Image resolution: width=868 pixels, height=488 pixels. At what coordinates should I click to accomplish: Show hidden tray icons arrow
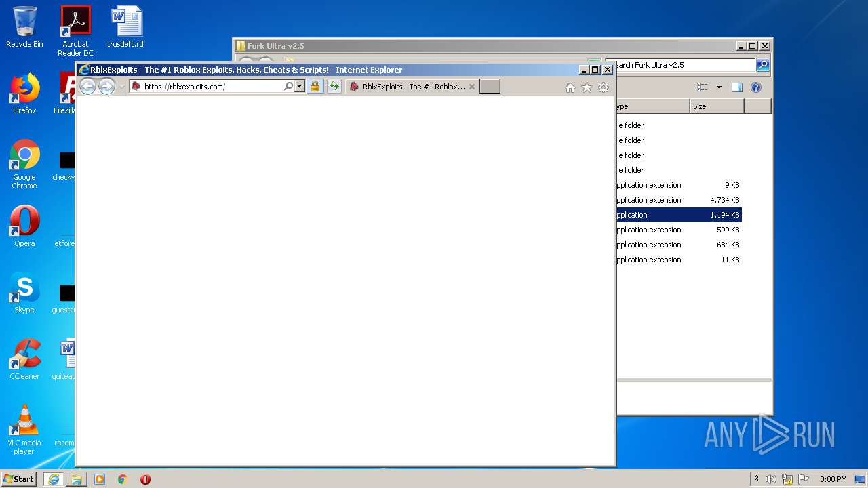point(756,479)
